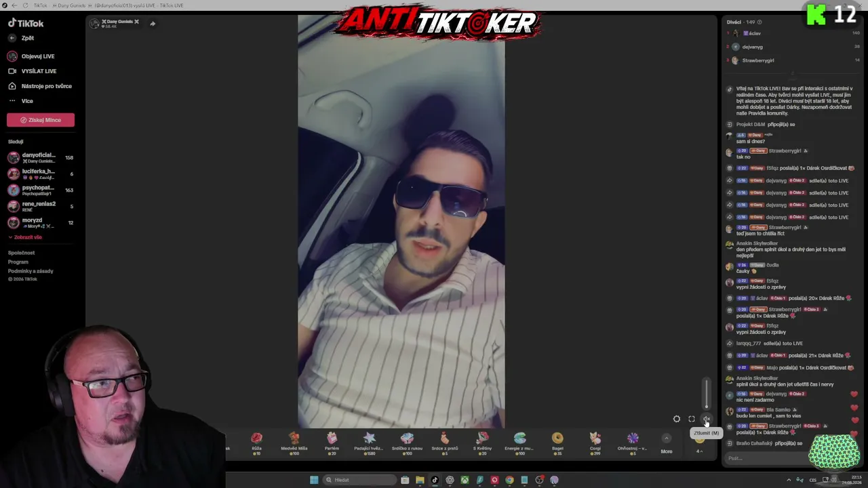Open the Více menu item
The width and height of the screenshot is (868, 488).
point(20,101)
